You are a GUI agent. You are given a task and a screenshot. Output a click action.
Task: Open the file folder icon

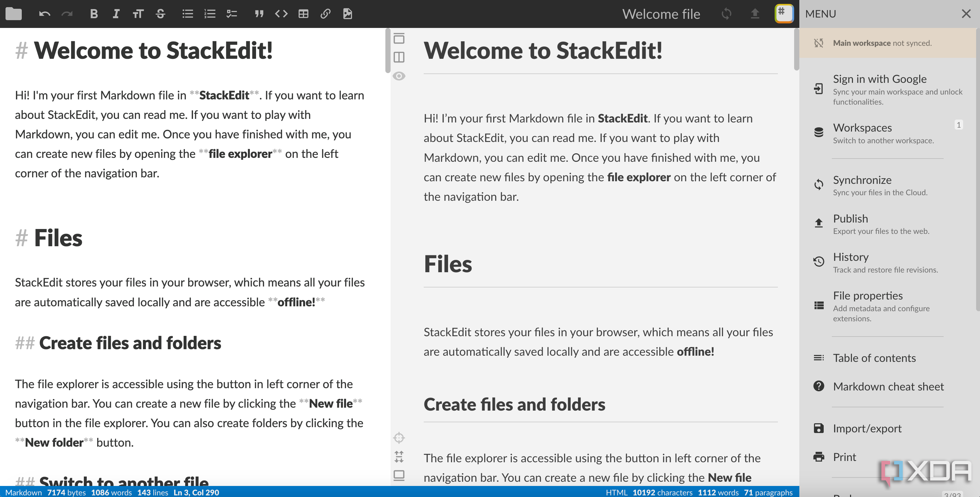coord(14,13)
